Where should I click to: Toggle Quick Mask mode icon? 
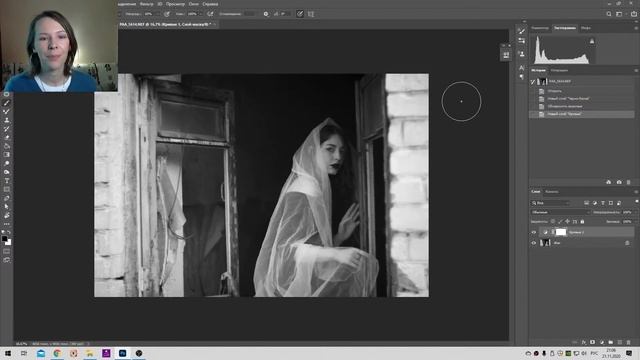(7, 251)
